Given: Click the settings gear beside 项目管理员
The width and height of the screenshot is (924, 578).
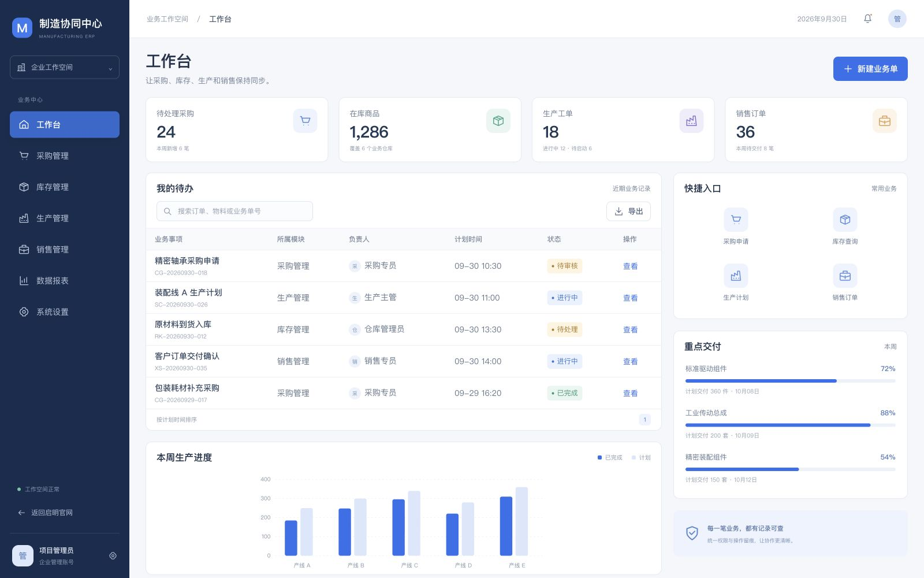Looking at the screenshot, I should 113,555.
